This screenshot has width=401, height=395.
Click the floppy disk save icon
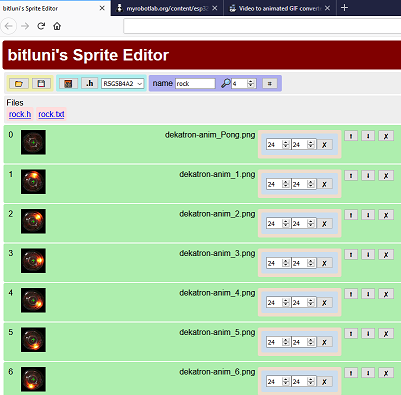point(41,83)
